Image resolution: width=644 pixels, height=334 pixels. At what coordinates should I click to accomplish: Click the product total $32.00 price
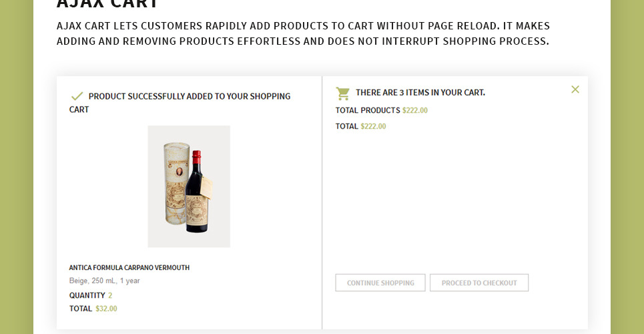[106, 309]
